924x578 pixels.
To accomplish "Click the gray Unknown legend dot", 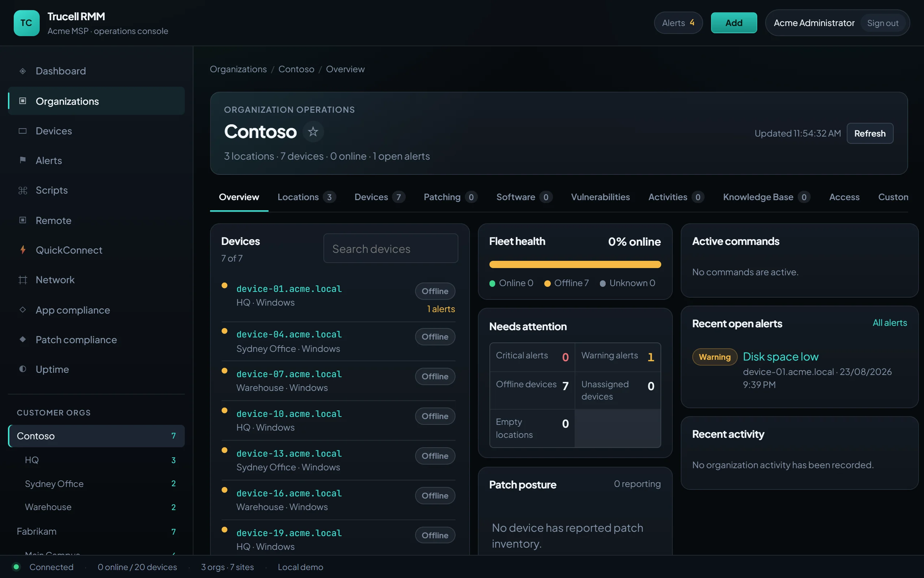I will point(602,283).
